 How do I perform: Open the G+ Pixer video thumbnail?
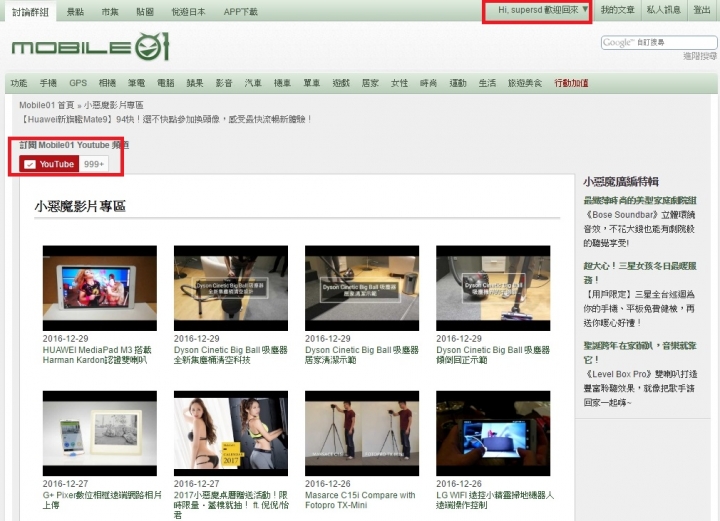coord(100,433)
